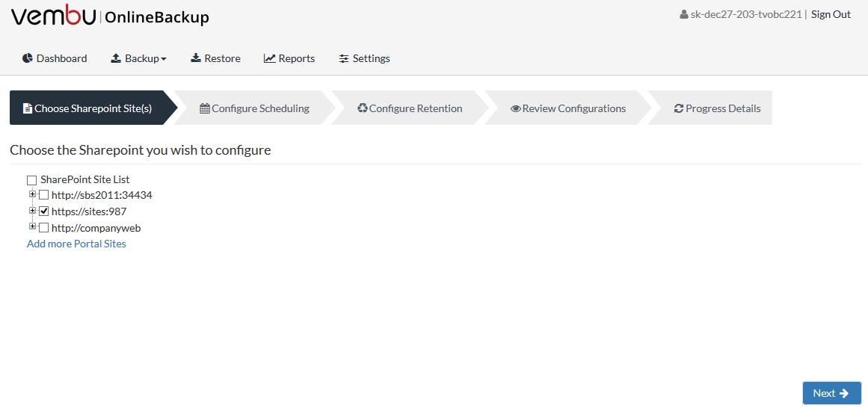Select the Configure Scheduling wizard step

click(x=255, y=108)
